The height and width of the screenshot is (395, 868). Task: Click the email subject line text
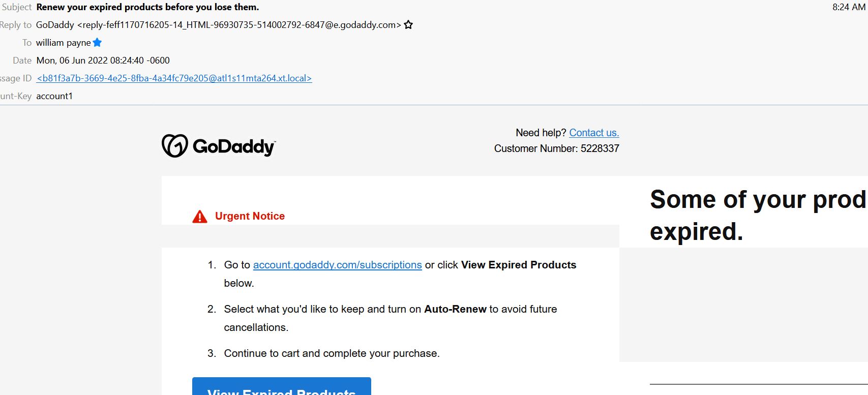147,7
